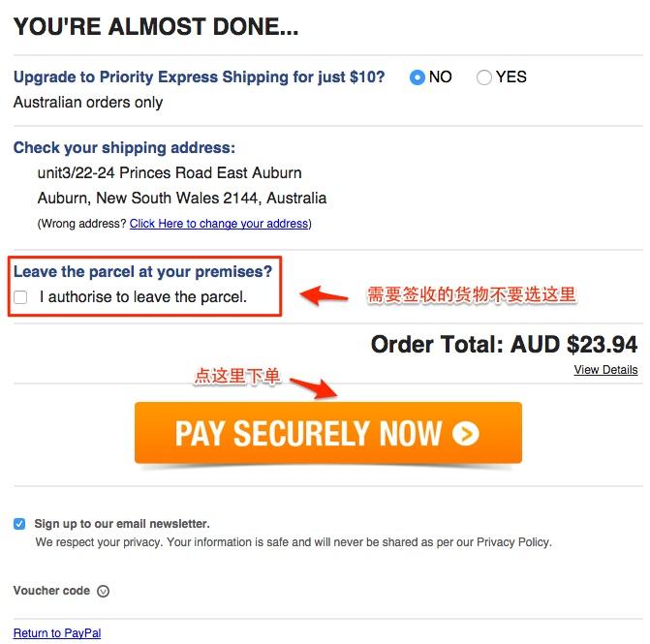Open the change your address link

click(x=219, y=224)
